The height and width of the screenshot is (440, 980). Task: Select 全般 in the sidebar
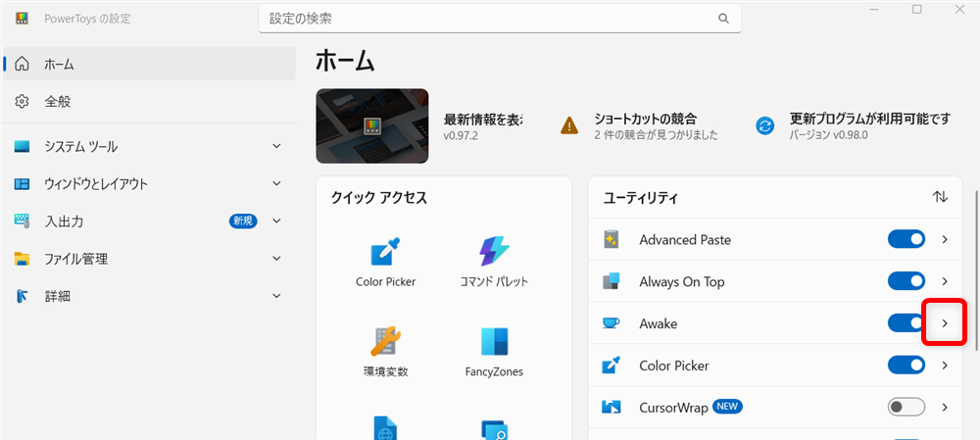click(149, 101)
